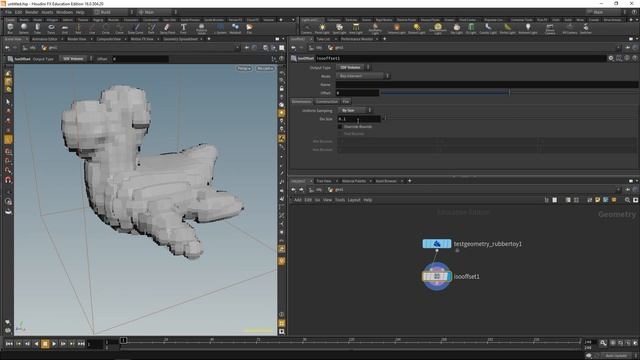
Task: Open the Main radial menu dropdown
Action: 157,12
